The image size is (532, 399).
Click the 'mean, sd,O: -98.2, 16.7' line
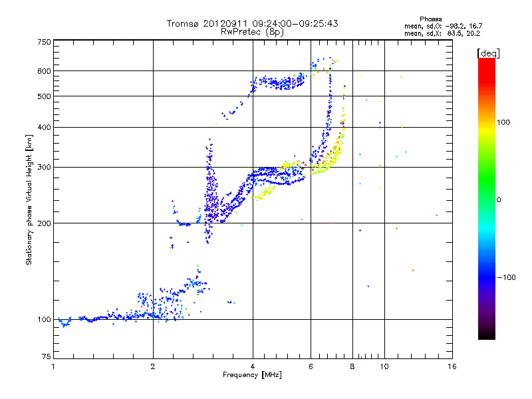point(443,26)
